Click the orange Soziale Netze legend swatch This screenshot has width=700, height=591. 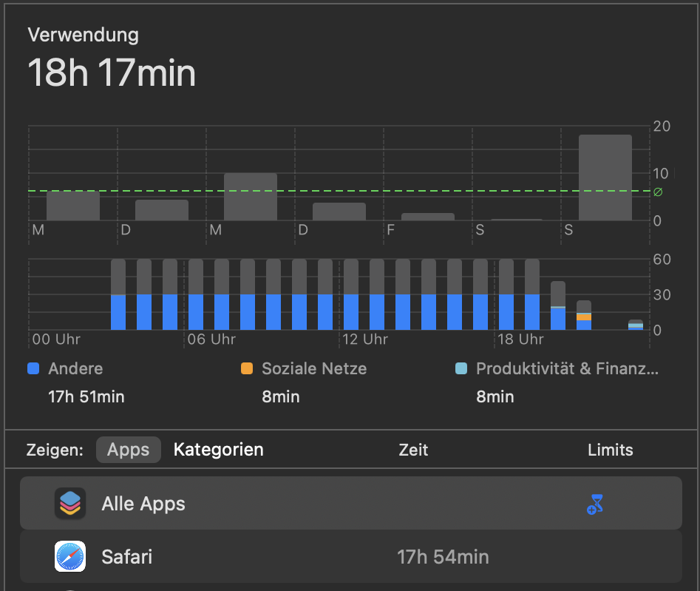pos(247,368)
